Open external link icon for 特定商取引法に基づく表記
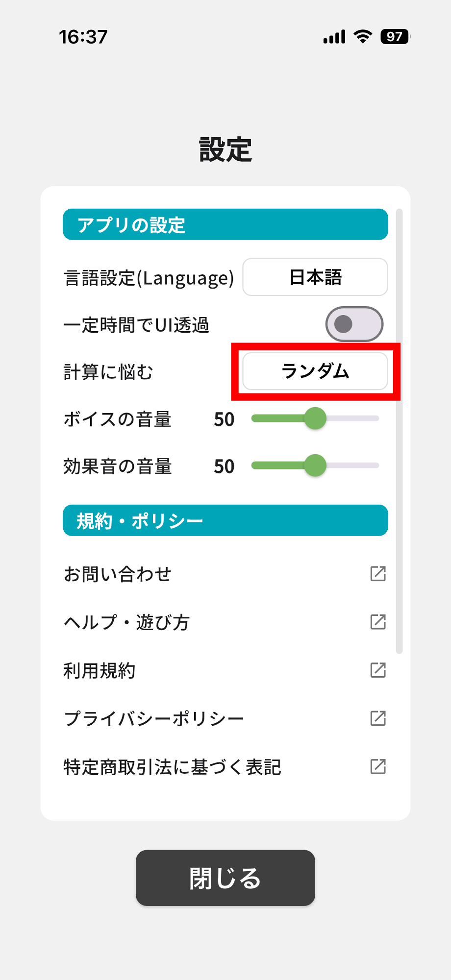This screenshot has width=451, height=980. point(378,766)
